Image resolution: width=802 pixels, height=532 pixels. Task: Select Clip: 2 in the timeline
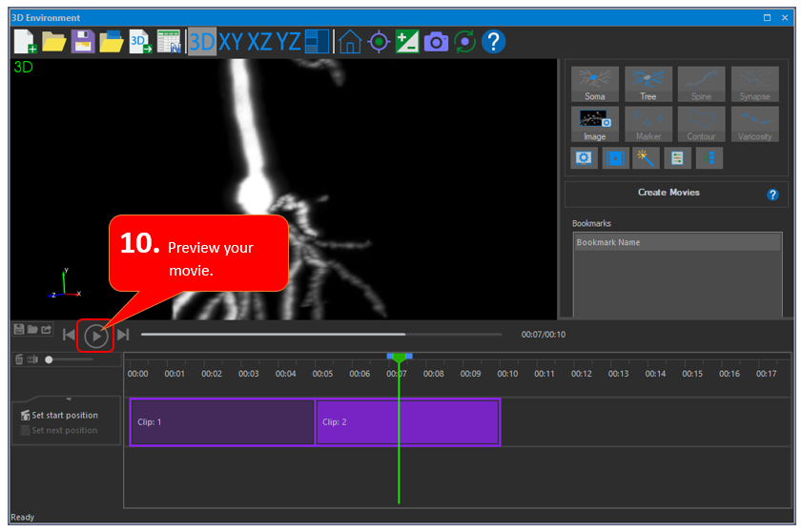coord(407,421)
